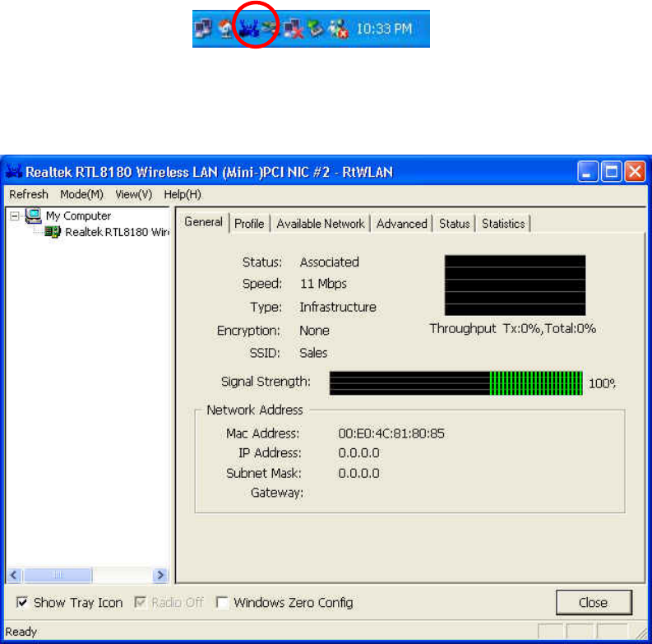
Task: Click the SSID value Sales
Action: (x=313, y=353)
